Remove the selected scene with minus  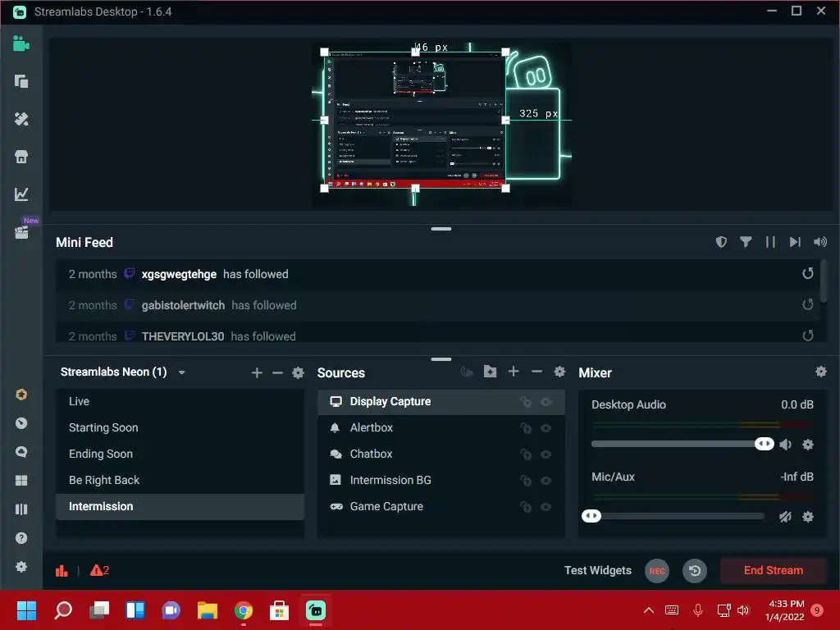(277, 373)
